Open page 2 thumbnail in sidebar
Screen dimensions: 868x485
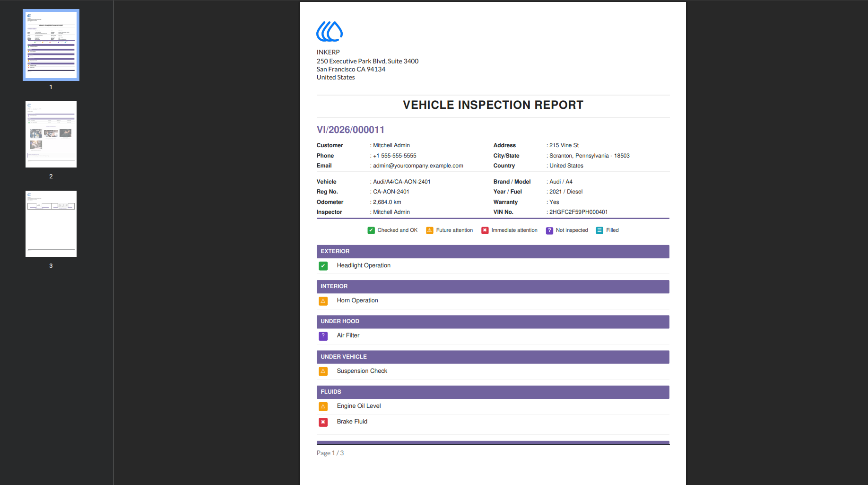(x=51, y=134)
